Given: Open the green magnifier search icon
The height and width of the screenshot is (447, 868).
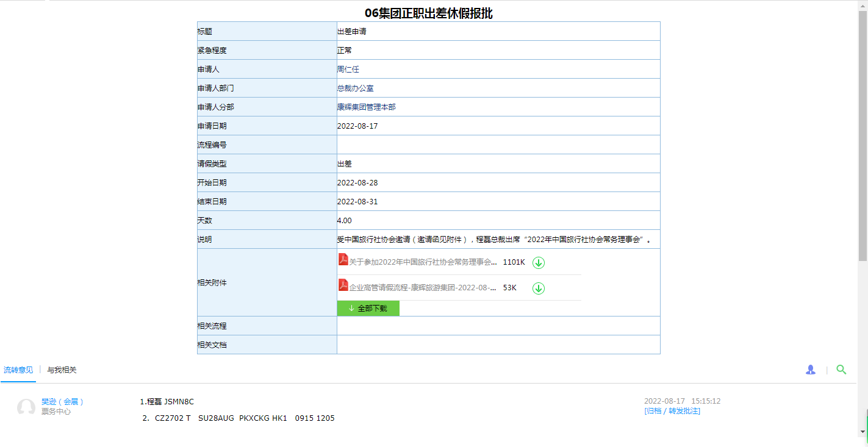Looking at the screenshot, I should pyautogui.click(x=841, y=370).
